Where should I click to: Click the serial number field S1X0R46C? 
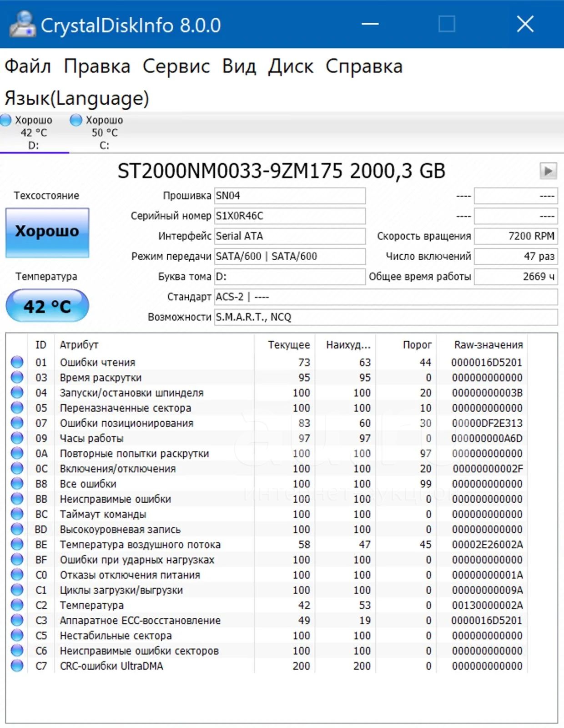pos(290,216)
